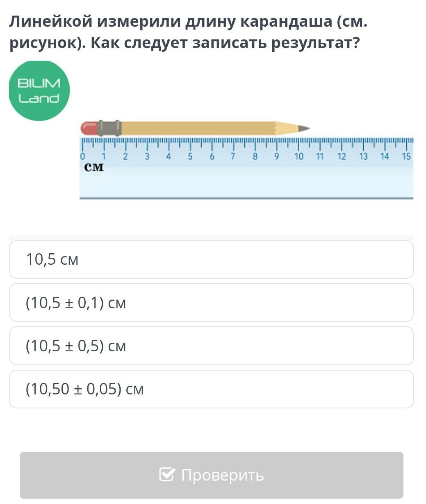
Task: Click the checkmark icon on the Проверить button
Action: 167,474
